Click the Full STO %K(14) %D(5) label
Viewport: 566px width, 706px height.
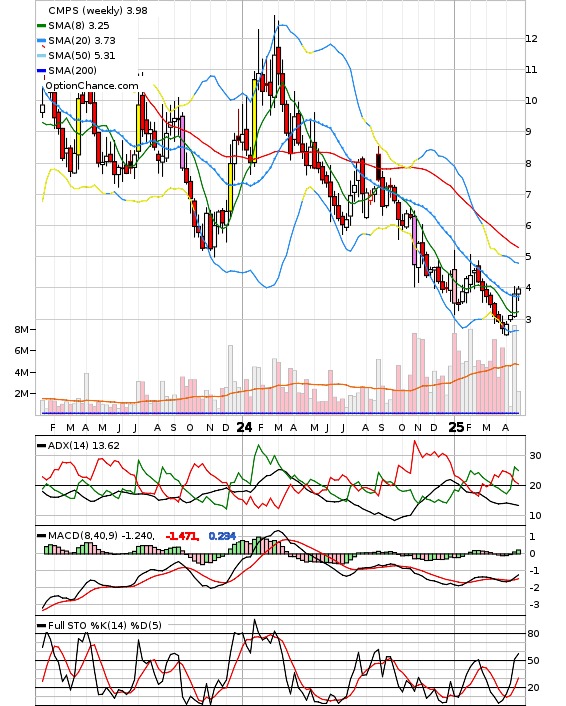pos(104,625)
